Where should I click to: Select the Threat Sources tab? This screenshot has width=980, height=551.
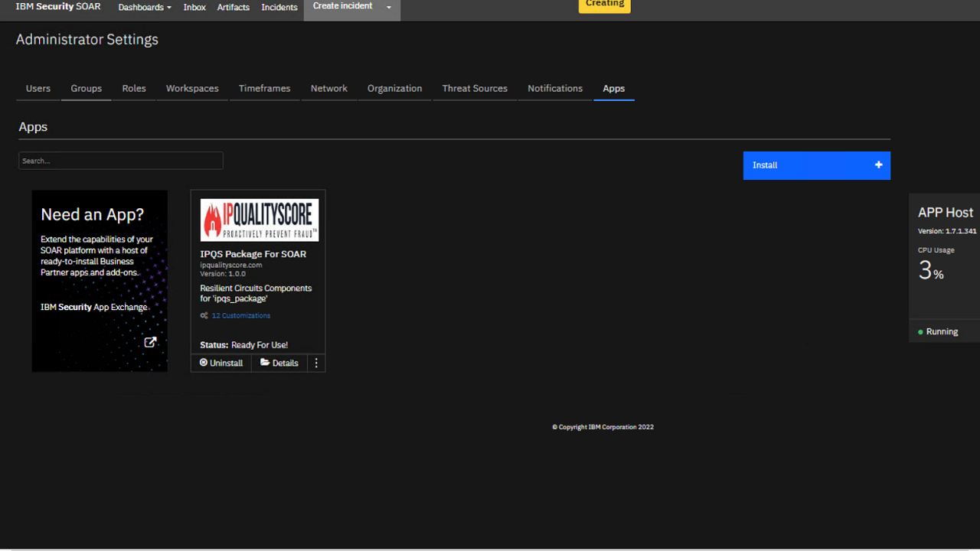[x=475, y=89]
